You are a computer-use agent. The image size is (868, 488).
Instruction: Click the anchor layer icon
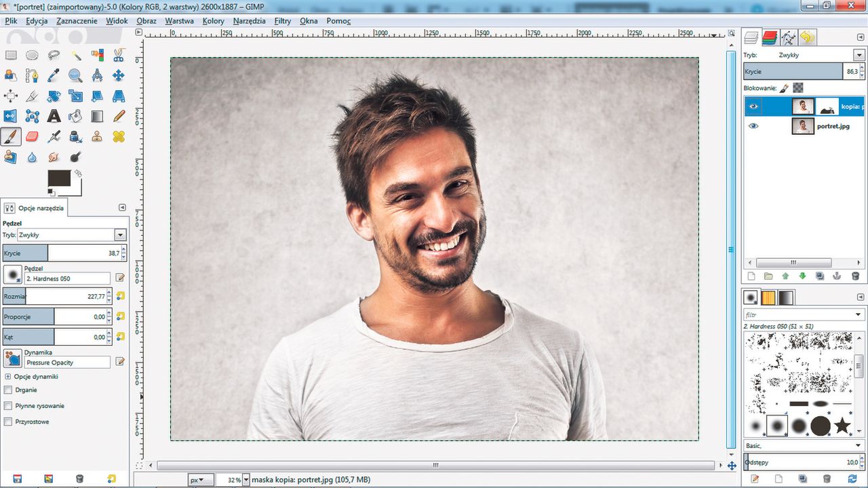(837, 276)
